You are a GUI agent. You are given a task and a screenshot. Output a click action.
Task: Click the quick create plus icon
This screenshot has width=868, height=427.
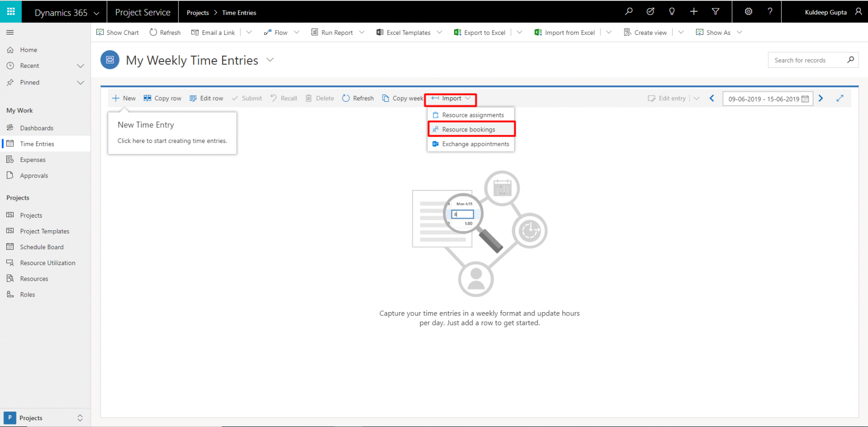pyautogui.click(x=694, y=12)
